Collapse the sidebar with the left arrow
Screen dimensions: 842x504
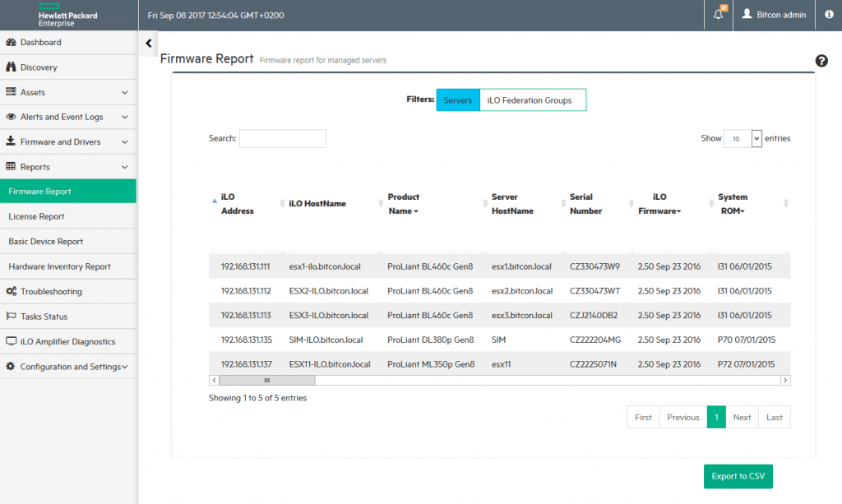(149, 43)
